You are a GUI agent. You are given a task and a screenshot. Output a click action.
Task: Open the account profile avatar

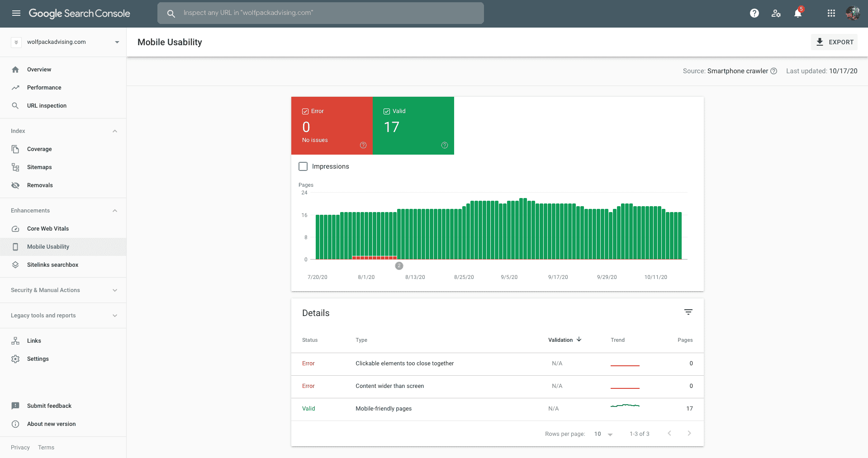(x=853, y=13)
